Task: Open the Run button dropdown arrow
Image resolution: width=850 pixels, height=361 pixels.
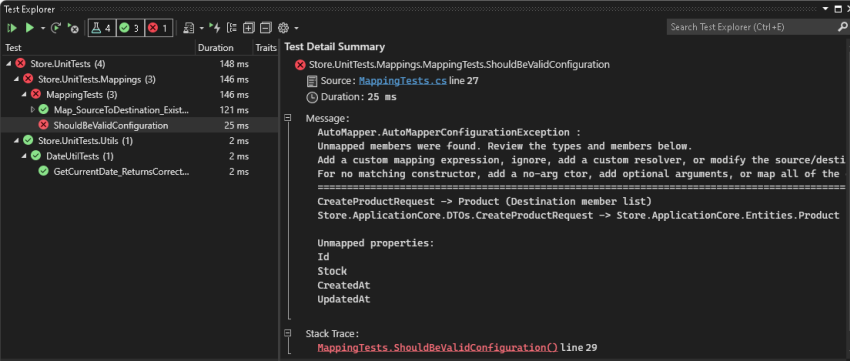Action: click(43, 28)
